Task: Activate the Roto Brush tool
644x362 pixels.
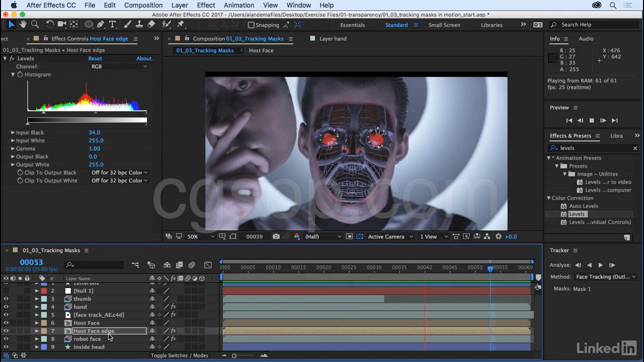Action: tap(167, 24)
